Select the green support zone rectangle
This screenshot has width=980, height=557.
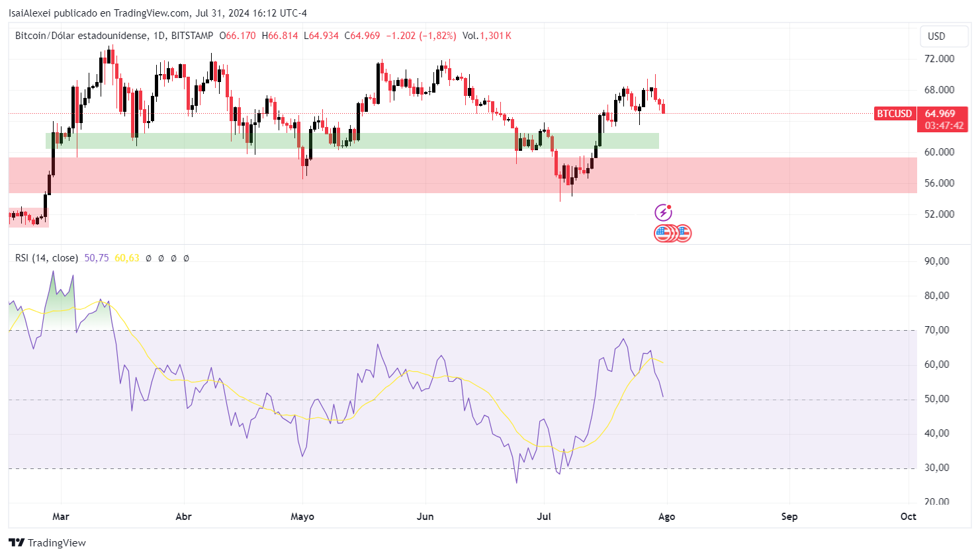pyautogui.click(x=352, y=141)
